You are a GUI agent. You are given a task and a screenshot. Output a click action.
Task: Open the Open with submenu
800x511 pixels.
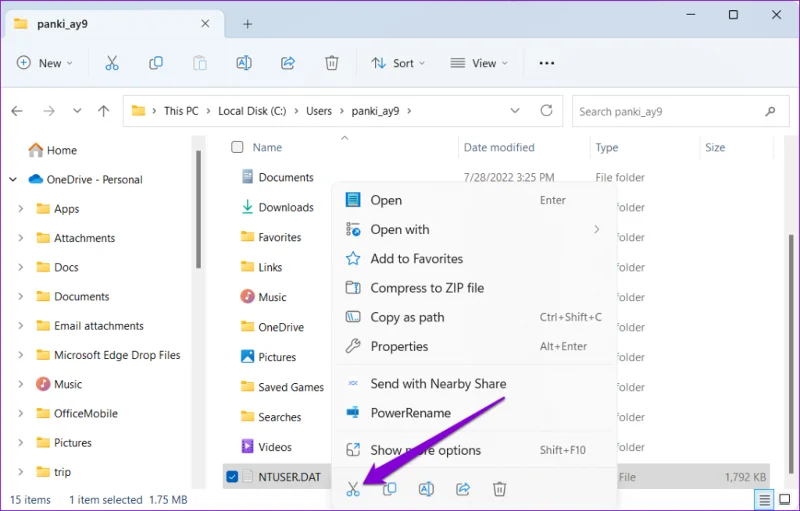point(474,229)
